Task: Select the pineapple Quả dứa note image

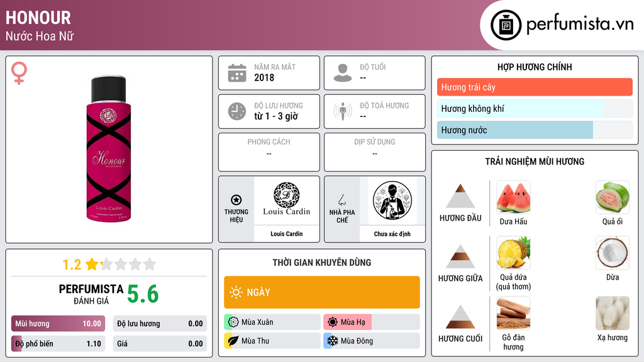Action: point(513,253)
